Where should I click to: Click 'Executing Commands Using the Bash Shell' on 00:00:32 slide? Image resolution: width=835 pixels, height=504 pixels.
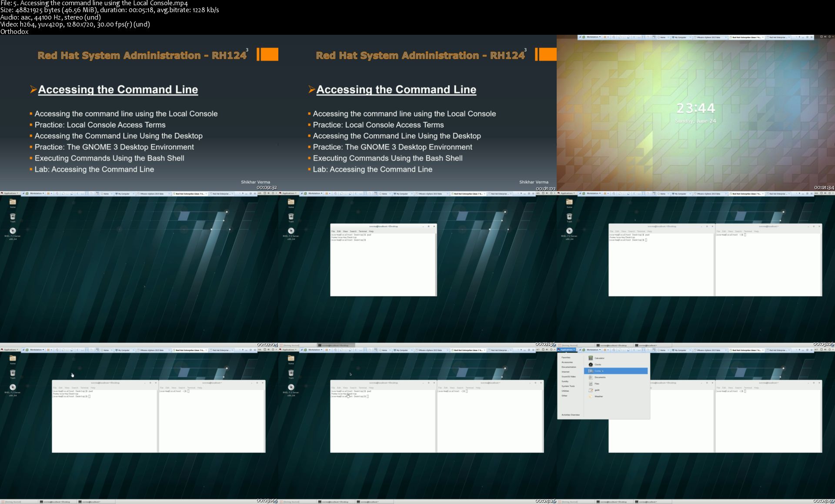pos(110,158)
